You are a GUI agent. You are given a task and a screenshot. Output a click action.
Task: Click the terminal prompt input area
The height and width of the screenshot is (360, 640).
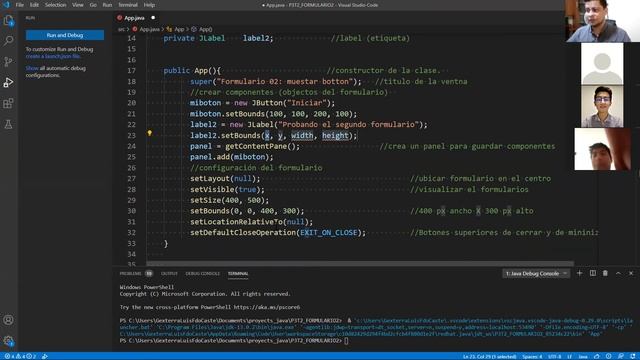pyautogui.click(x=347, y=341)
